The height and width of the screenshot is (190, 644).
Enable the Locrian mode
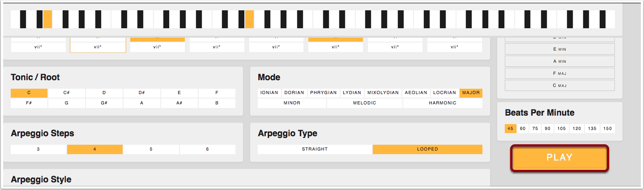click(444, 93)
